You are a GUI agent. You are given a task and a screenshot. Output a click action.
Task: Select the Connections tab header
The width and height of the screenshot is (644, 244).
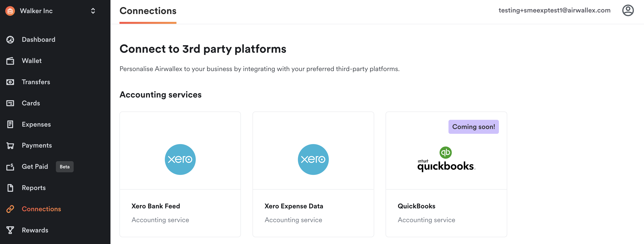[148, 11]
